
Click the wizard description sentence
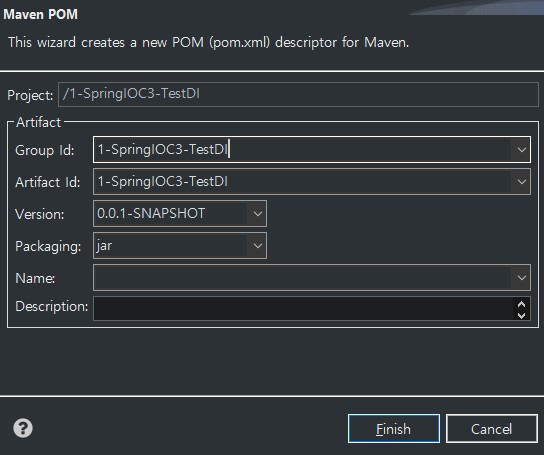[209, 42]
